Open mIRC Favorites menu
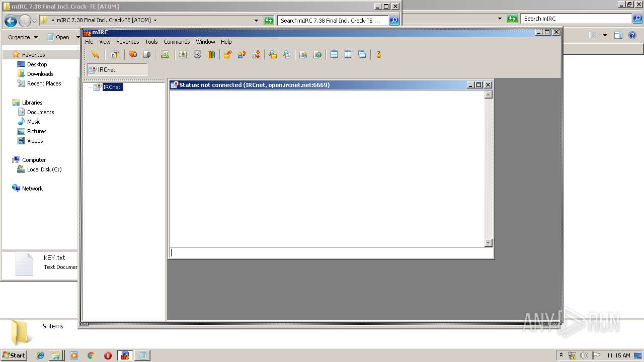 128,42
